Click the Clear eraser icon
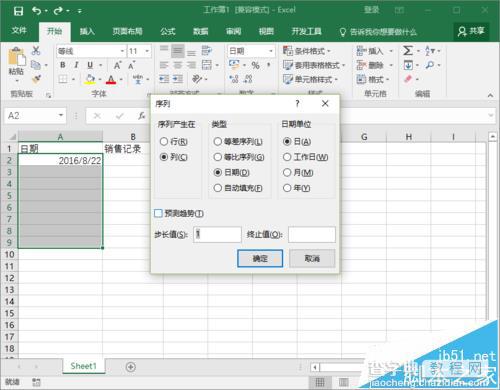 tap(408, 79)
